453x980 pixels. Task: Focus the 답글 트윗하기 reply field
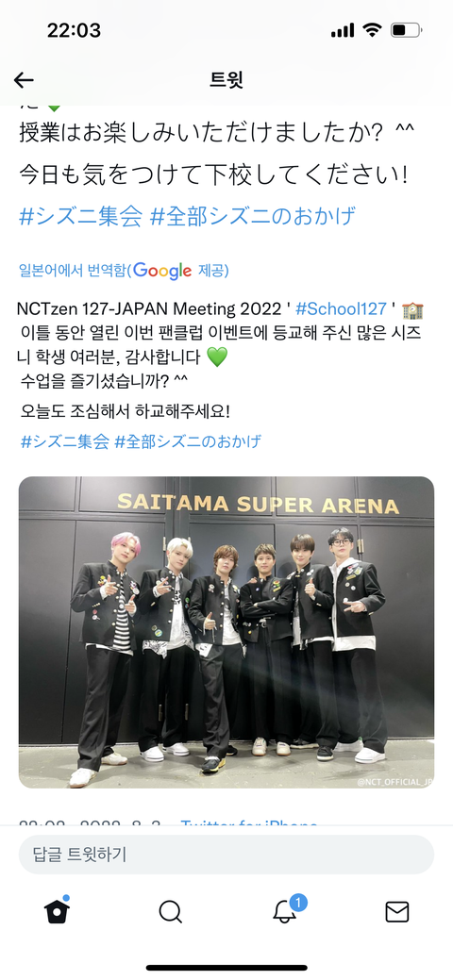point(226,855)
